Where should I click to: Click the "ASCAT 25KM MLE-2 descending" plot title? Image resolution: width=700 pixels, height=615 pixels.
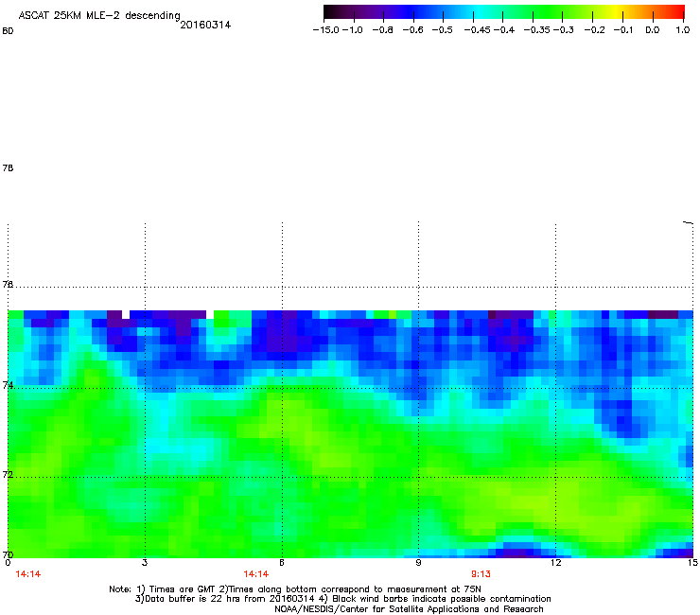click(99, 15)
